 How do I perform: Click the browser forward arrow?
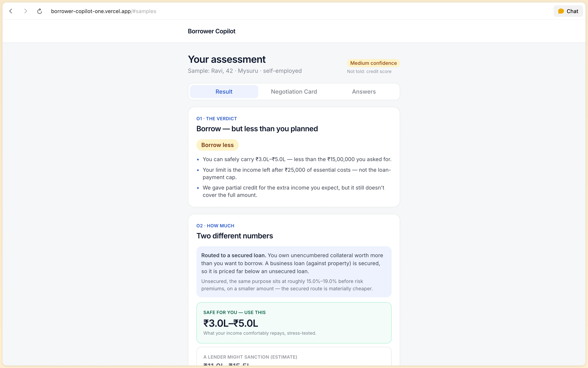pos(26,11)
